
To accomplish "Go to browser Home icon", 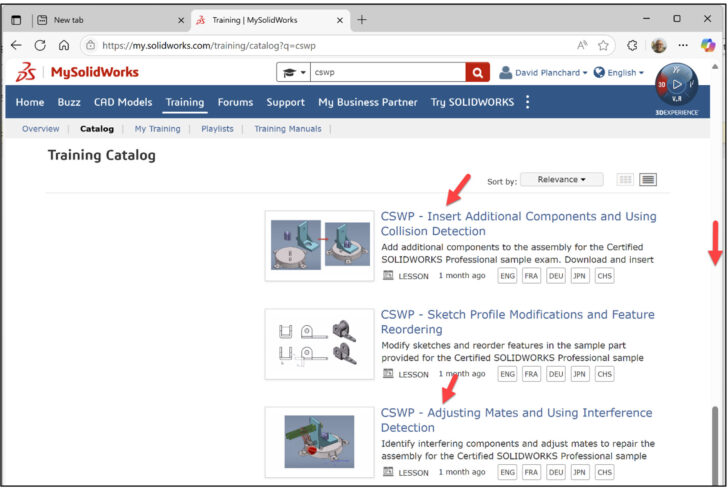I will click(64, 45).
